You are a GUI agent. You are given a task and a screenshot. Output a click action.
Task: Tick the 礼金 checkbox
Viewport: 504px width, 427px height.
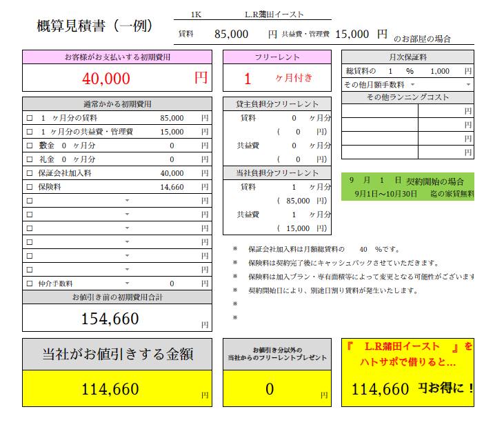[x=30, y=159]
